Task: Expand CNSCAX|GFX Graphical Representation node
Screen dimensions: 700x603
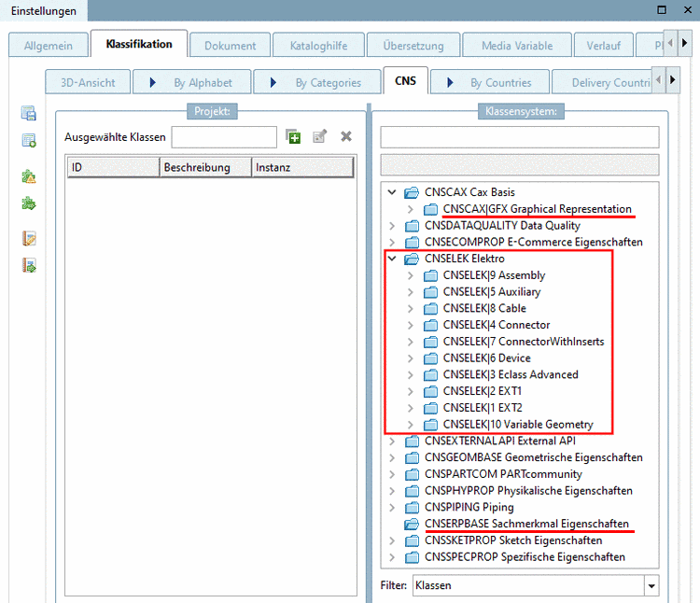Action: [x=411, y=209]
